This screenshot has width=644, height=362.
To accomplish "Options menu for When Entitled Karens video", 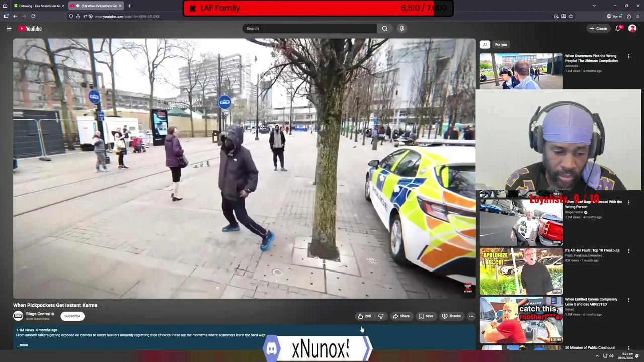I will (x=628, y=300).
